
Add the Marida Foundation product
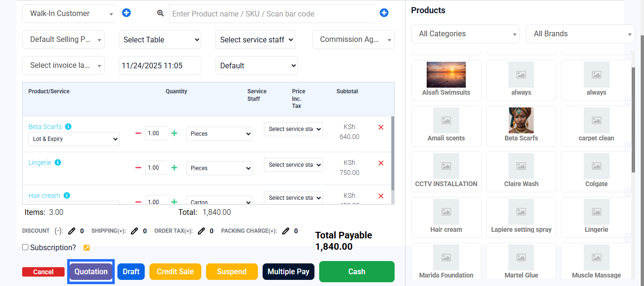(x=446, y=262)
